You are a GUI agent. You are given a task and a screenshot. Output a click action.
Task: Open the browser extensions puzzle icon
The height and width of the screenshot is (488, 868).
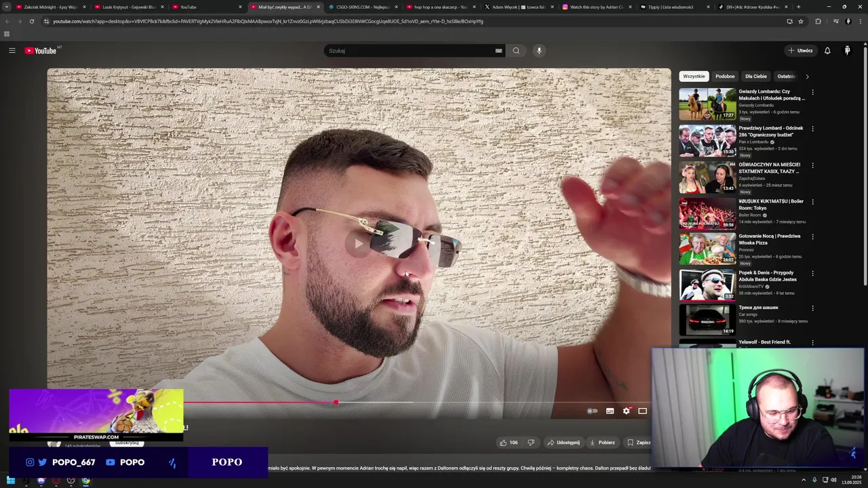click(818, 21)
